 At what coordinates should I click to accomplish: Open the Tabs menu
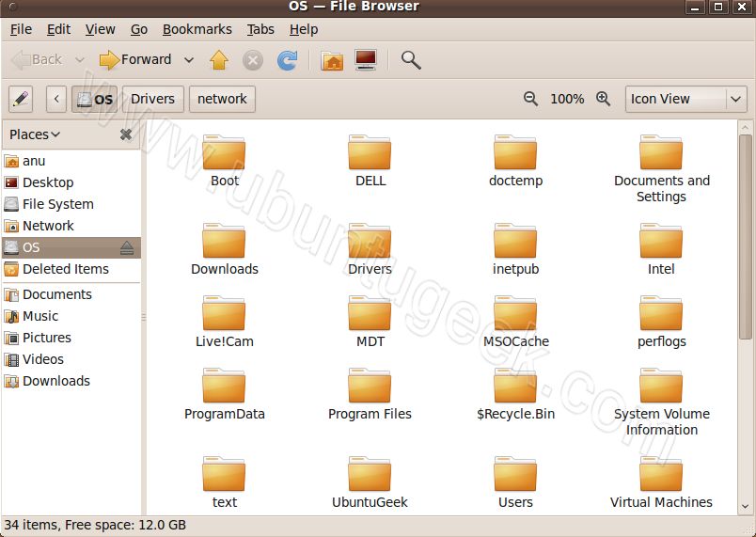tap(260, 29)
